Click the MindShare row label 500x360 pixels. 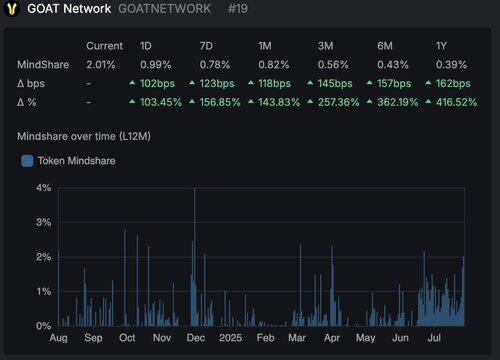pyautogui.click(x=43, y=64)
